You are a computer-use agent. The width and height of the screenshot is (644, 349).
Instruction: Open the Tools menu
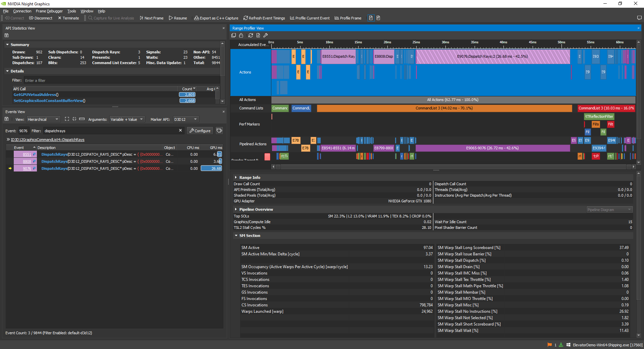[72, 11]
